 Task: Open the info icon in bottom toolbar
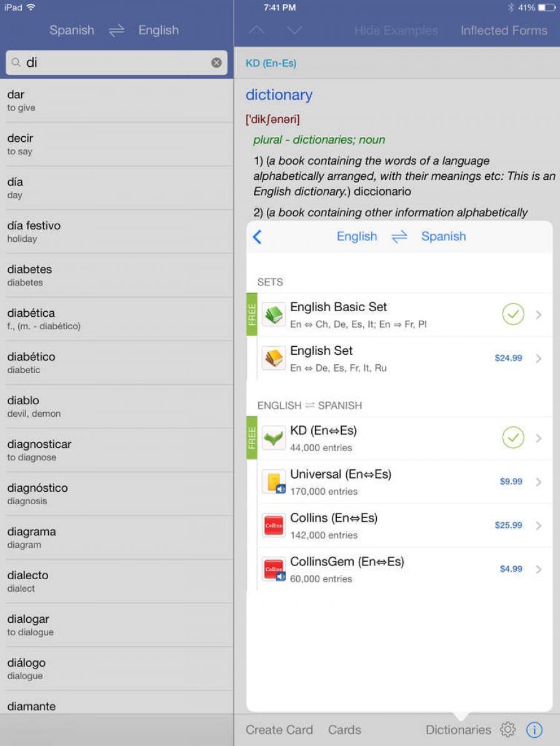coord(534,729)
